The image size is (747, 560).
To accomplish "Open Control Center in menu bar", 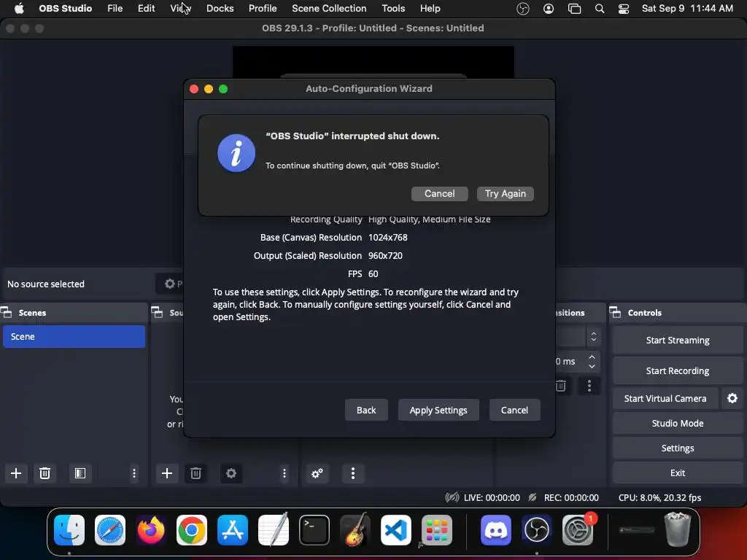I will point(624,9).
